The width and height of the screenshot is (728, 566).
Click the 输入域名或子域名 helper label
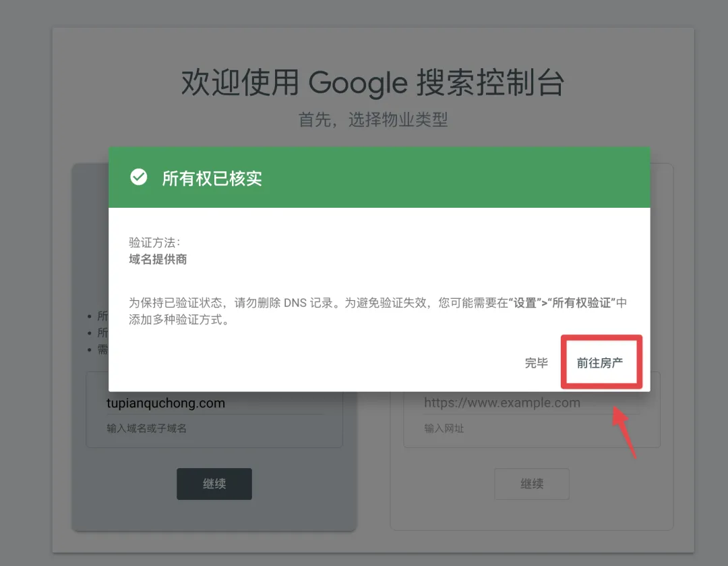coord(146,428)
